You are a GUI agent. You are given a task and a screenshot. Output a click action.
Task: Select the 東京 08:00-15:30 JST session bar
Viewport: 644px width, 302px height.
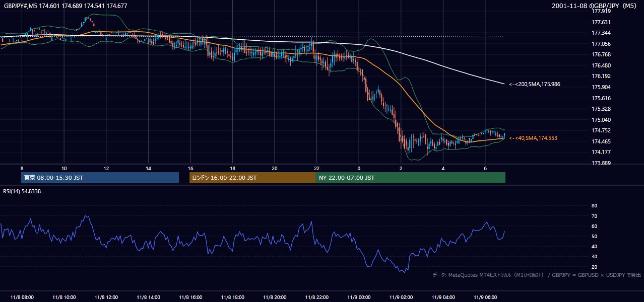[x=100, y=178]
